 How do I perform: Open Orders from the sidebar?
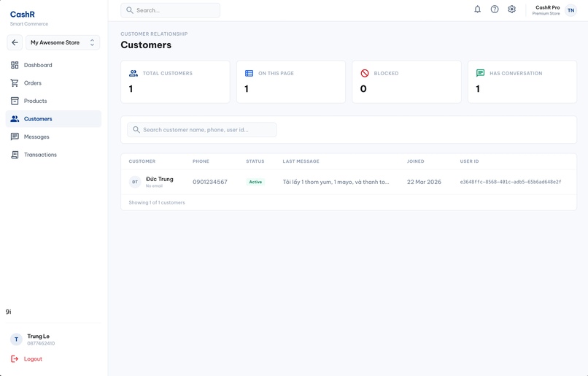coord(53,83)
